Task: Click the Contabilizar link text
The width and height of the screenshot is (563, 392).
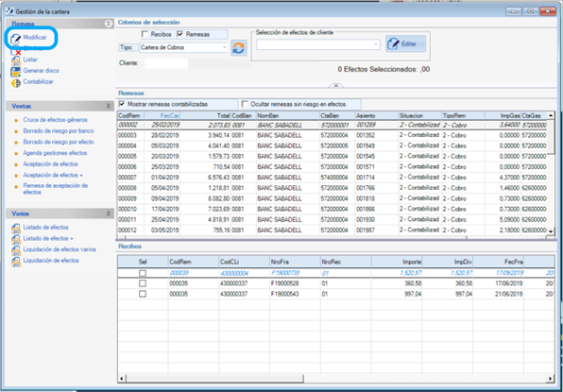Action: point(39,82)
